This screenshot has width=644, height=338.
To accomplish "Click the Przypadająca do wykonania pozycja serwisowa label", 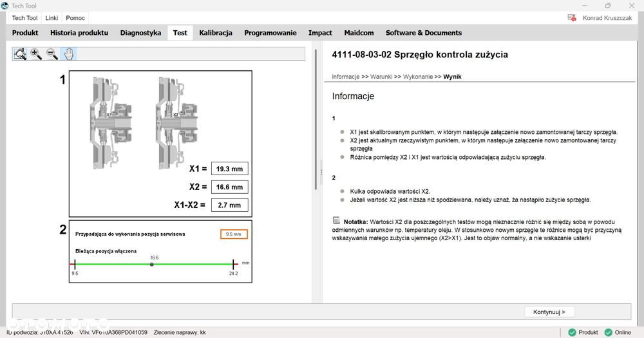I will tap(130, 234).
